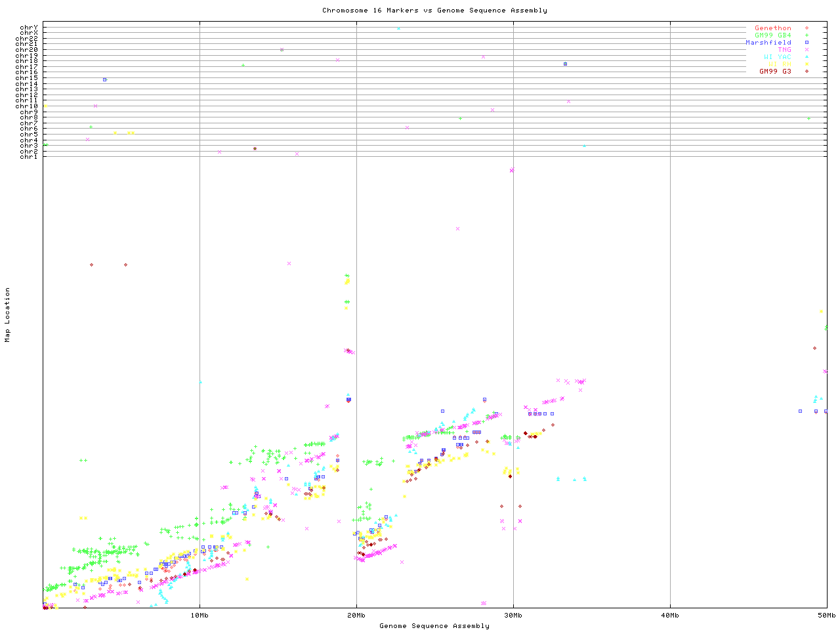
Task: Click the Genome Sequence Assembly x-axis title
Action: point(434,626)
